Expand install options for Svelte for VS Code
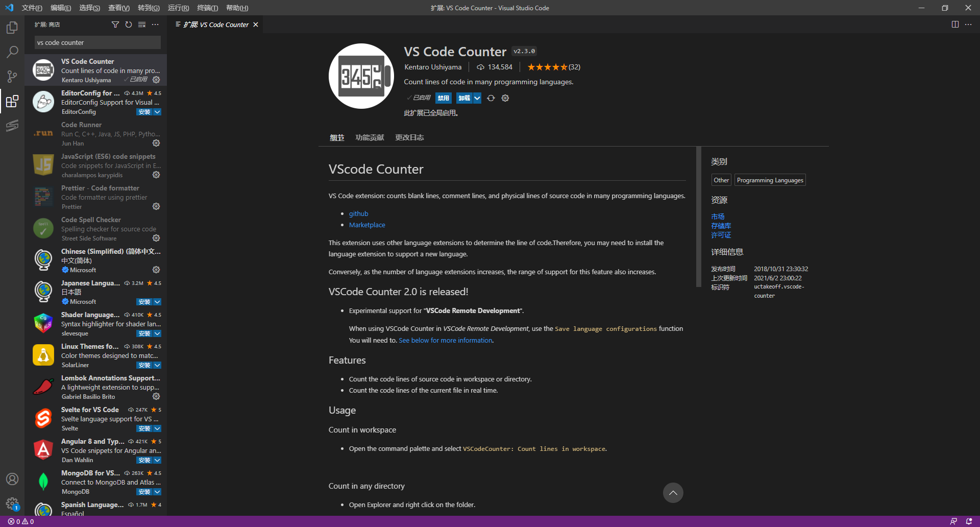 coord(157,428)
